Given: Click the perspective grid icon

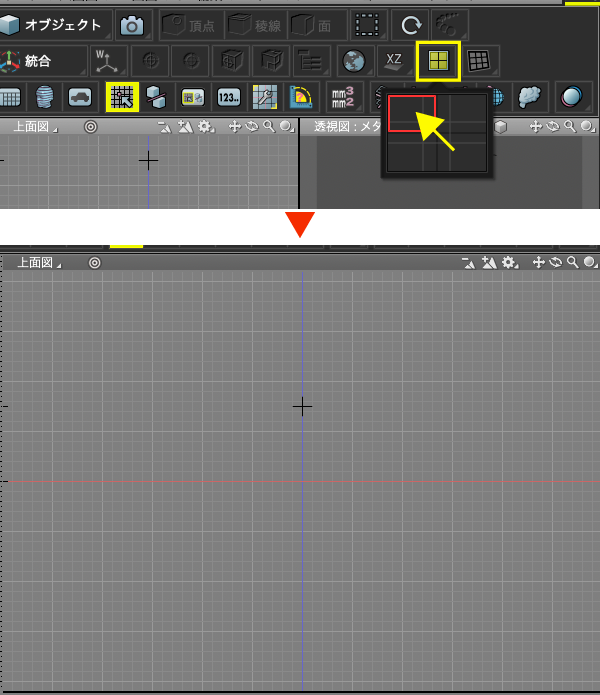Looking at the screenshot, I should (479, 61).
